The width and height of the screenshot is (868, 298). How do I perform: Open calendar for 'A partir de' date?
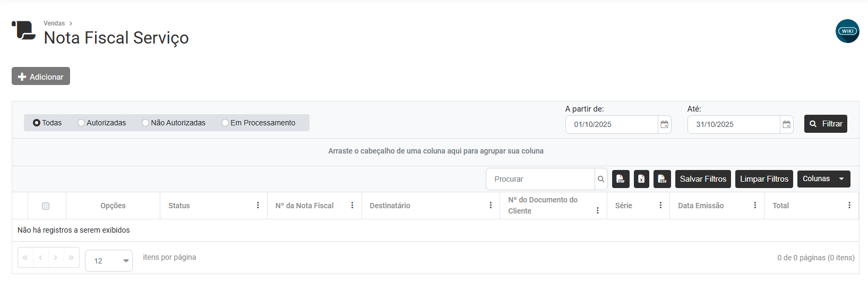click(664, 124)
